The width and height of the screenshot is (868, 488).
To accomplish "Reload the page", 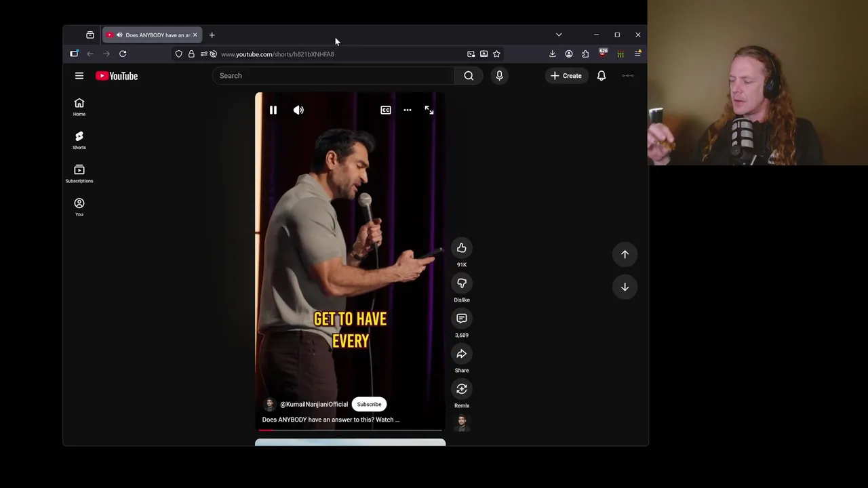I will pos(123,54).
